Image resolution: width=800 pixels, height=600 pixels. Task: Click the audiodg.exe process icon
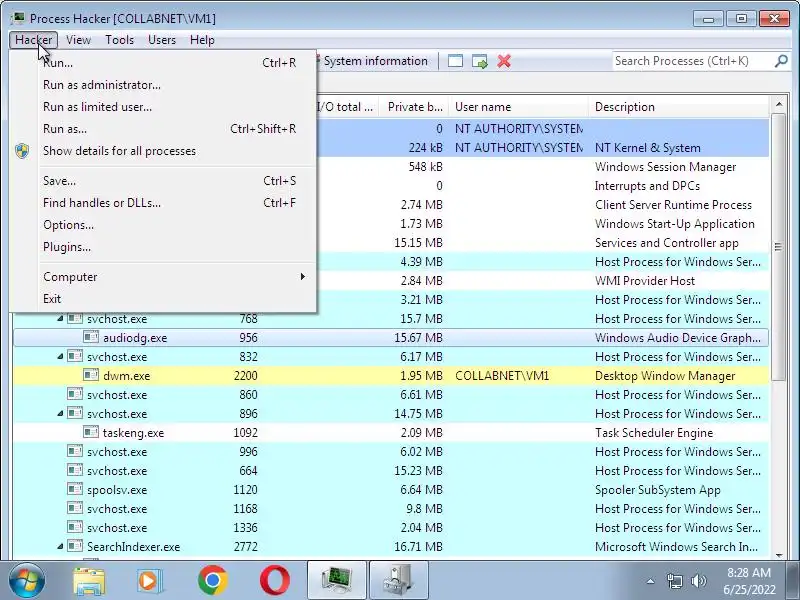pos(91,337)
